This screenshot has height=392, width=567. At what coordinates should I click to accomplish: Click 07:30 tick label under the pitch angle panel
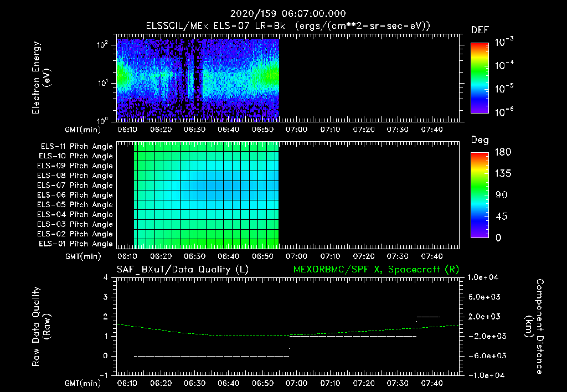click(x=398, y=257)
